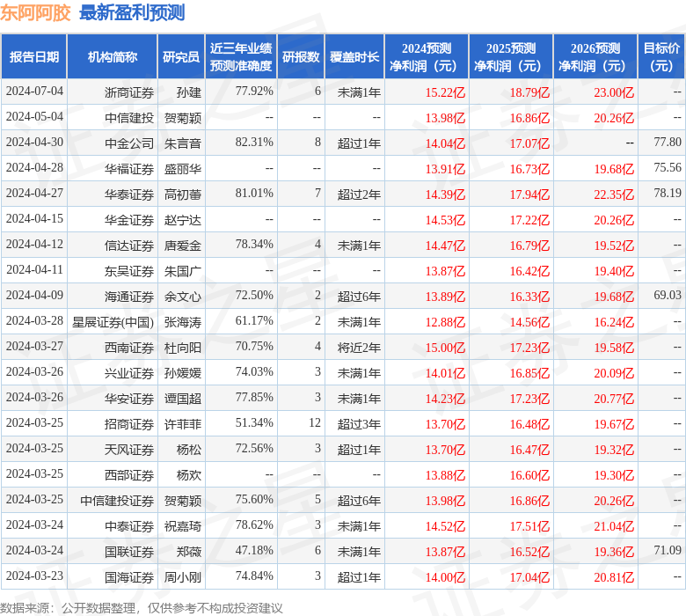Click target price 75.56

point(668,168)
